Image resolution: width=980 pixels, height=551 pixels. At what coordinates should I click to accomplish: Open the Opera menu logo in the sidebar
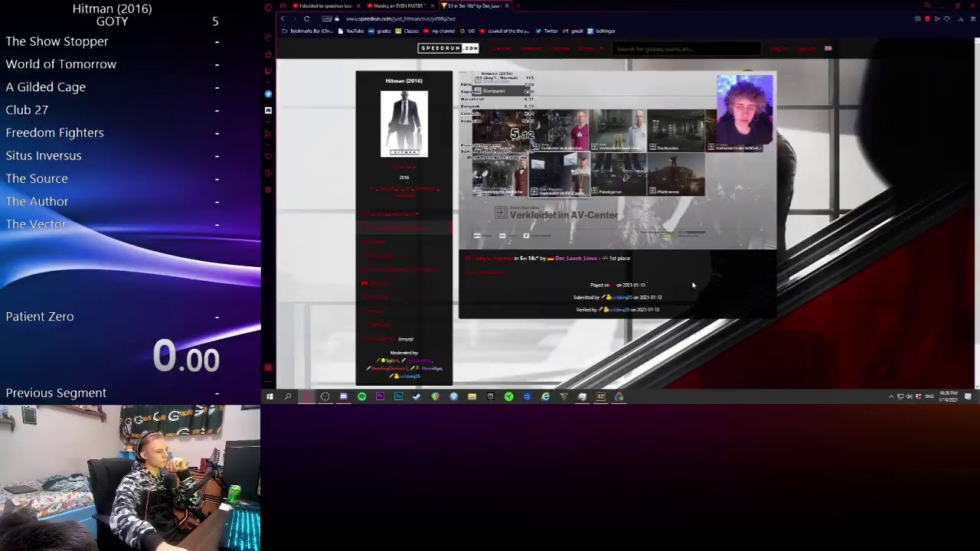[268, 8]
